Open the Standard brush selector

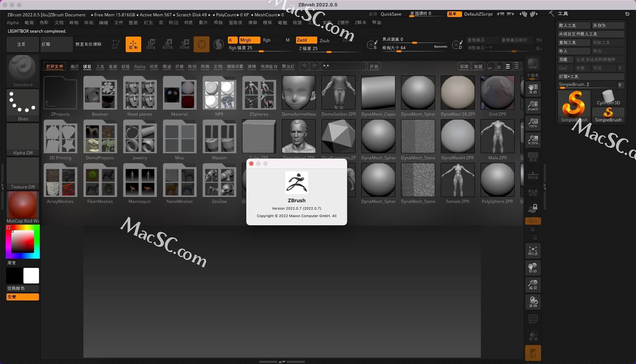point(23,71)
